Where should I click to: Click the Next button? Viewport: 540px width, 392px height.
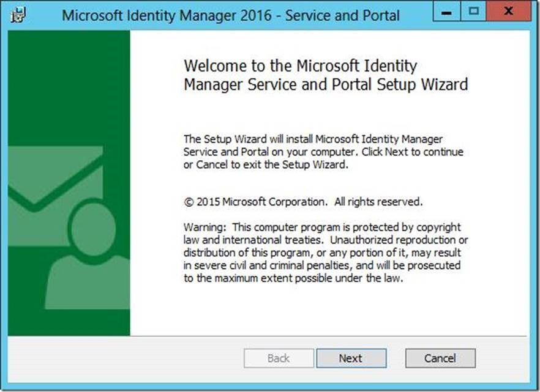(351, 358)
